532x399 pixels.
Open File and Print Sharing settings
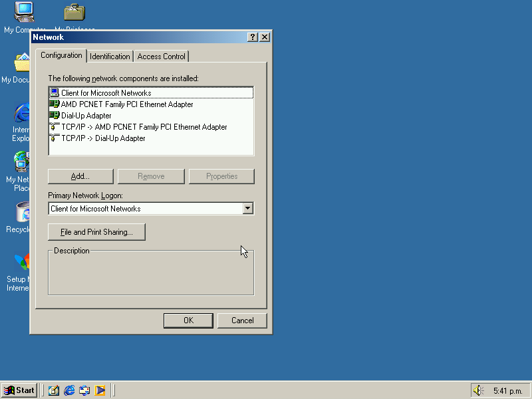click(96, 232)
